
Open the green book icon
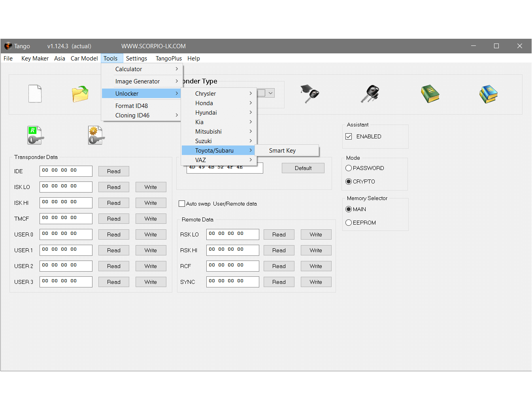coord(430,94)
